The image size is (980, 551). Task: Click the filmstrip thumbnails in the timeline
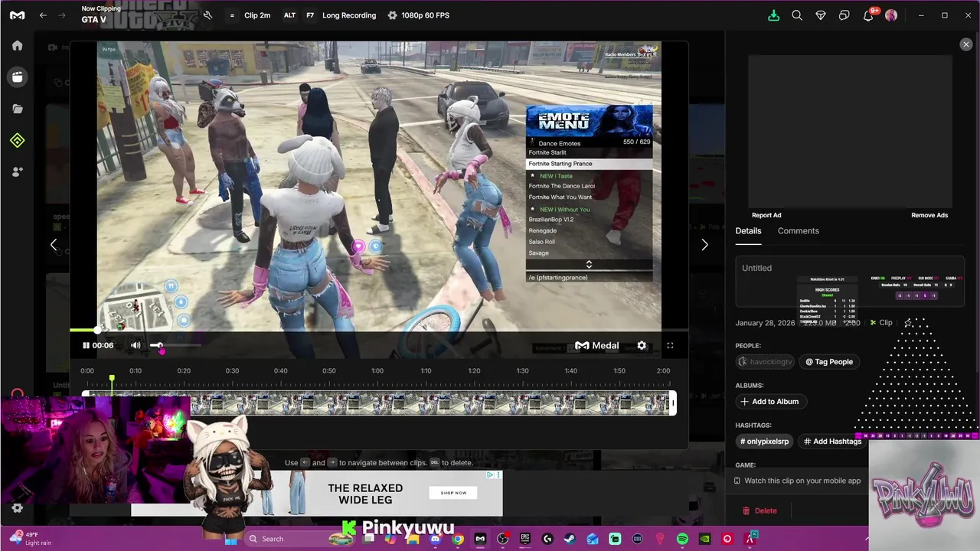379,403
